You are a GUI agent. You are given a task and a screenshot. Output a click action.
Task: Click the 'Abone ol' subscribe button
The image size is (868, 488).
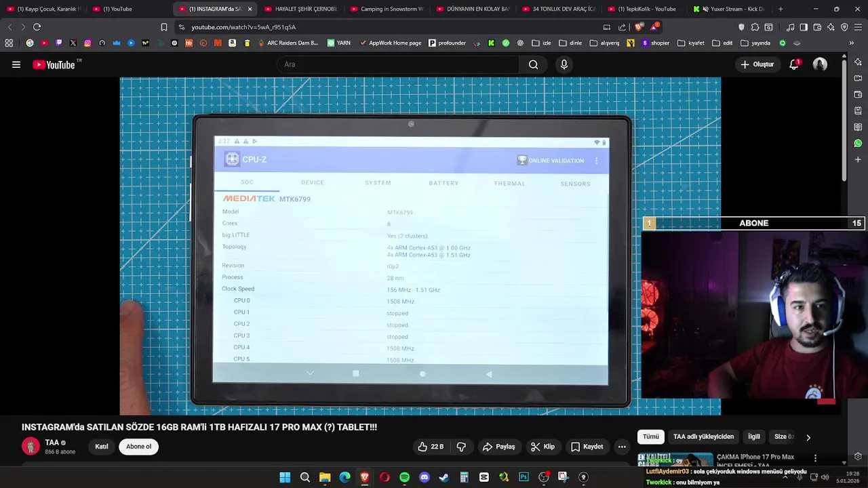138,447
